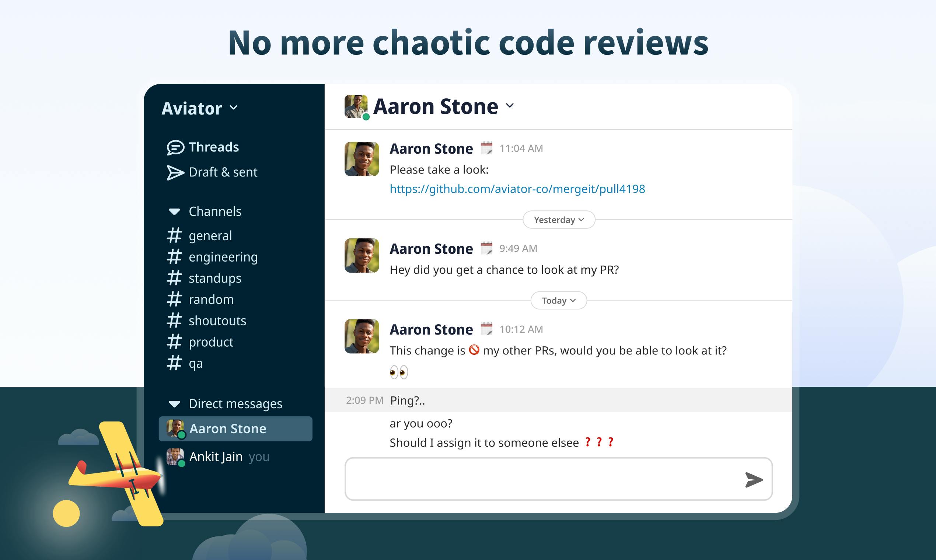Click the hash icon beside product
This screenshot has height=560, width=936.
click(x=174, y=342)
